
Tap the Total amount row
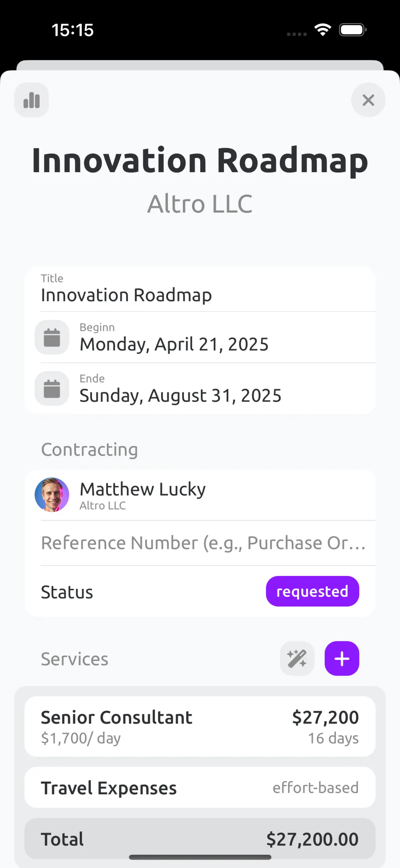tap(200, 839)
